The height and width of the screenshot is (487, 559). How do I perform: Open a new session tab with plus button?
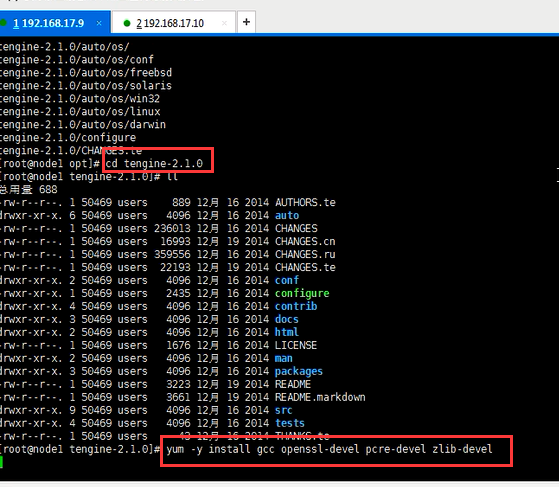coord(246,22)
